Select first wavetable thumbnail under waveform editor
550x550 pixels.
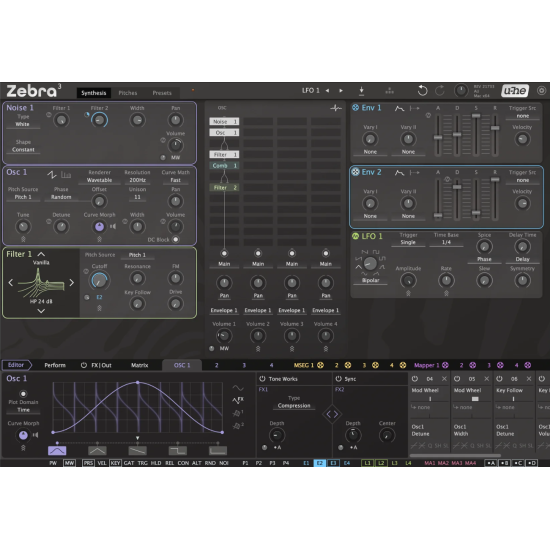(57, 450)
